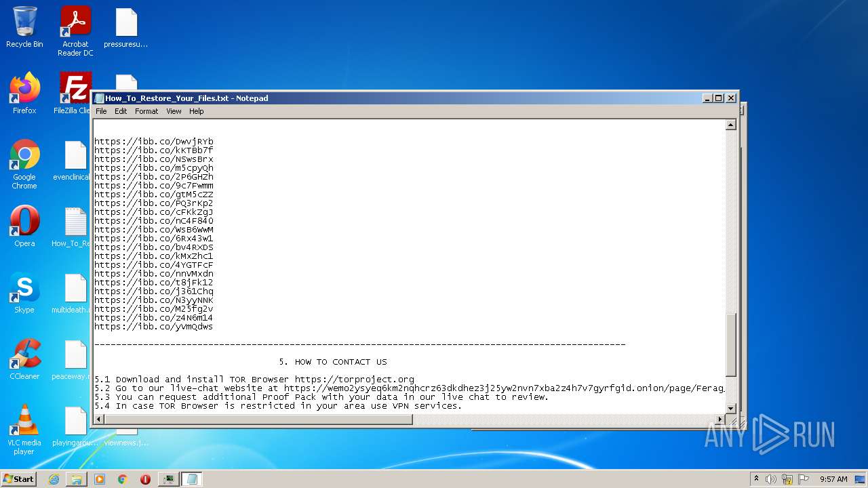Click the Notepad window title text
Viewport: 868px width, 488px height.
click(x=186, y=98)
